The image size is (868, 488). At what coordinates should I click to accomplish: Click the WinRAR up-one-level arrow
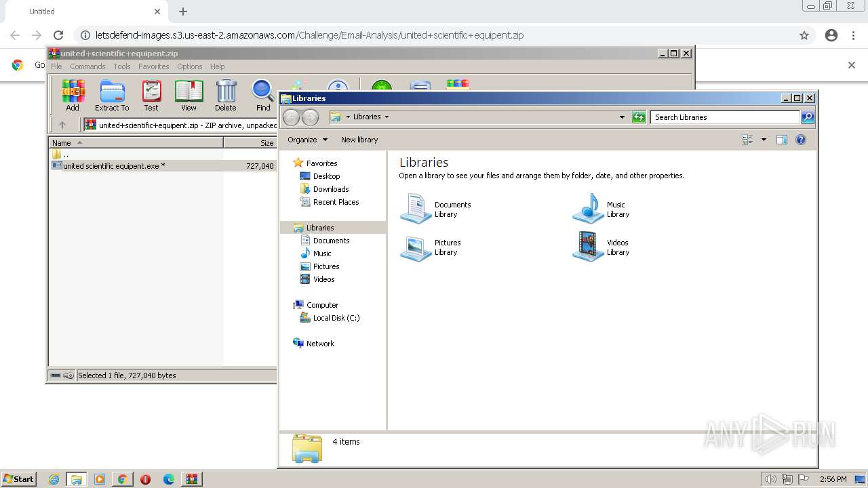point(62,125)
